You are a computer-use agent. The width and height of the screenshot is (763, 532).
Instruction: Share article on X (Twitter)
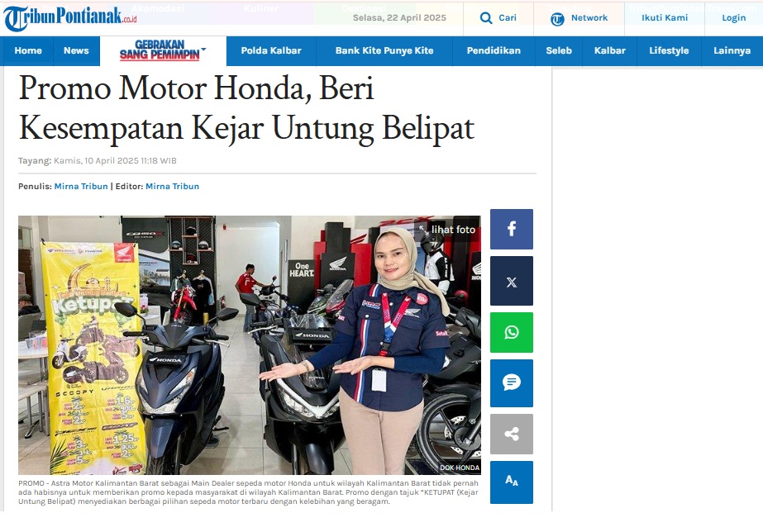(x=512, y=282)
